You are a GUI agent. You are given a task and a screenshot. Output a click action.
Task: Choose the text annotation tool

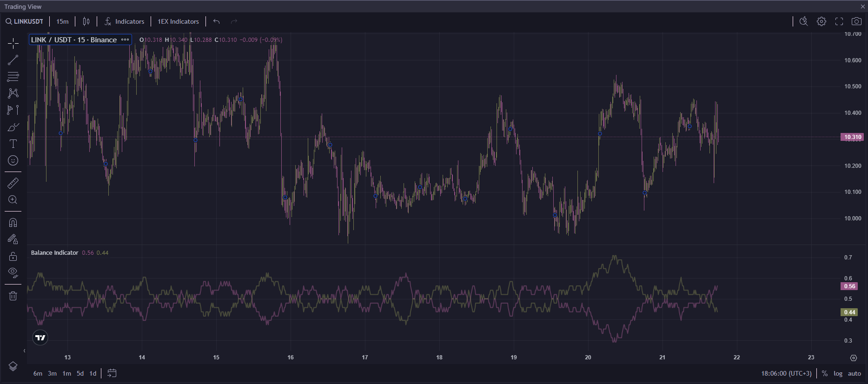(13, 144)
